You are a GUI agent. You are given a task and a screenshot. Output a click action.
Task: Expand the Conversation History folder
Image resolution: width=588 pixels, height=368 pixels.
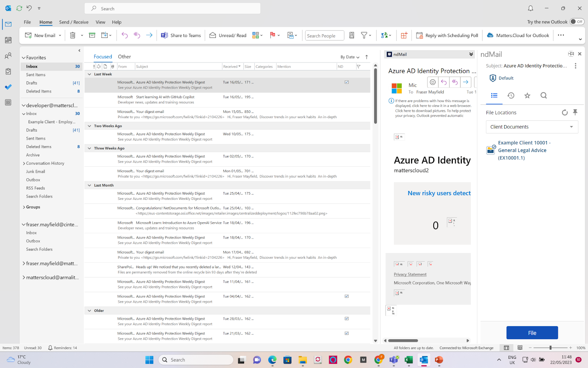click(x=24, y=163)
